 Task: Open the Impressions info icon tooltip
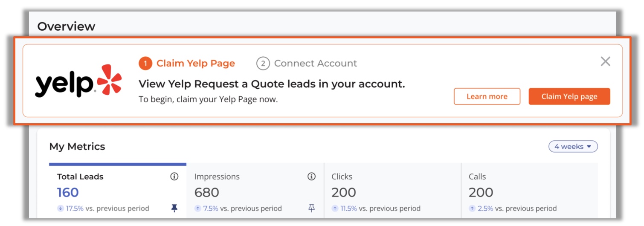[311, 177]
